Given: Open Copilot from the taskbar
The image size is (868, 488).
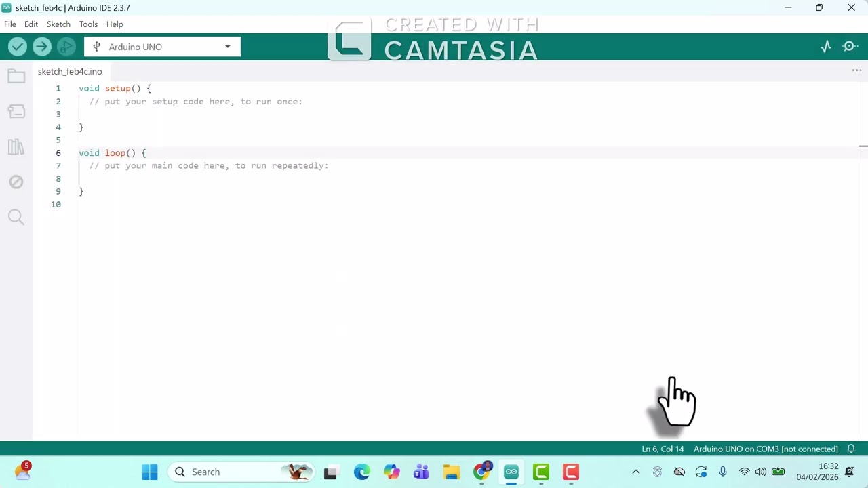Looking at the screenshot, I should pyautogui.click(x=391, y=472).
